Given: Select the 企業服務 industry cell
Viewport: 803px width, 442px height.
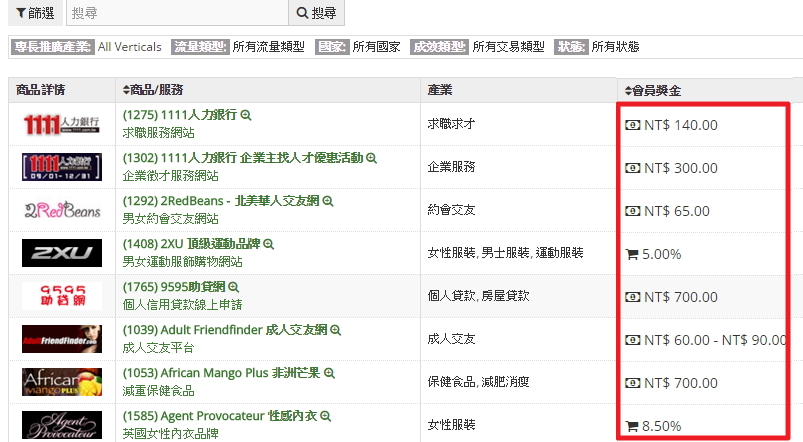Looking at the screenshot, I should pos(451,167).
